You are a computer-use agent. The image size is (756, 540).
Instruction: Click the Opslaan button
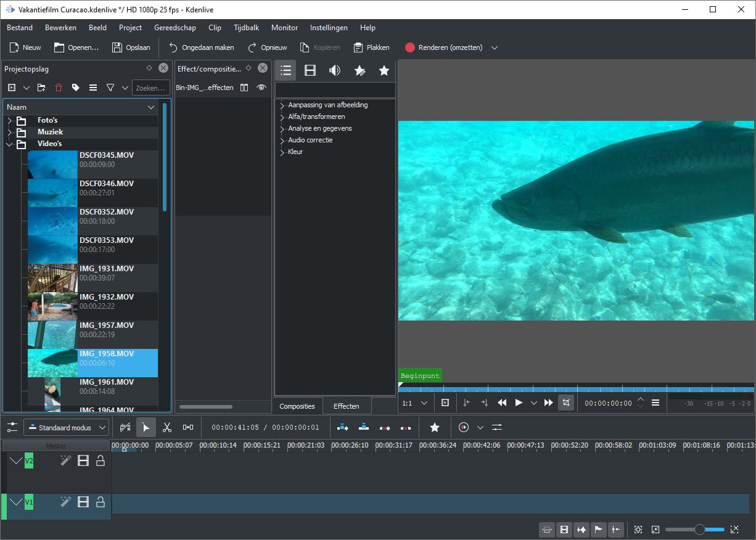tap(131, 47)
